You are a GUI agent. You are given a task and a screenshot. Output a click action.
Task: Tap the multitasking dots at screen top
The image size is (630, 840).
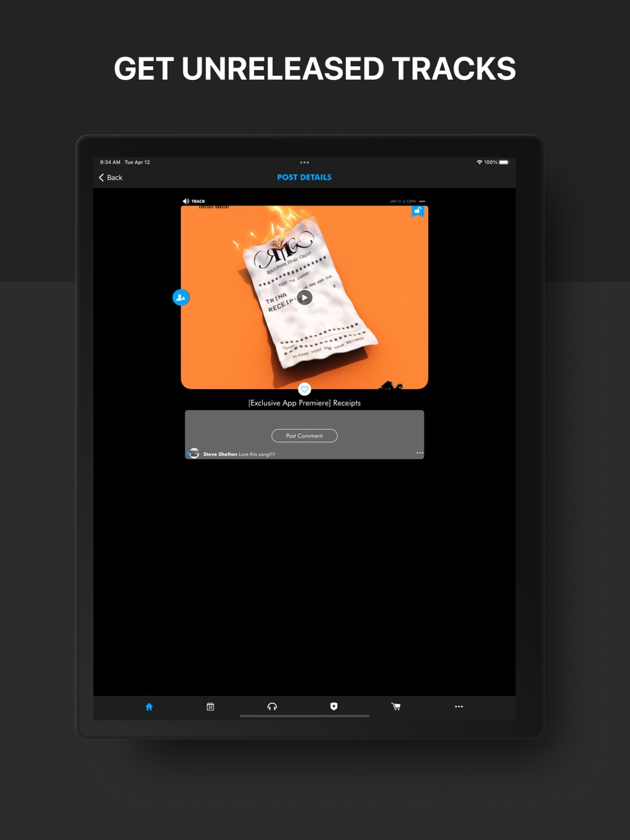(304, 162)
